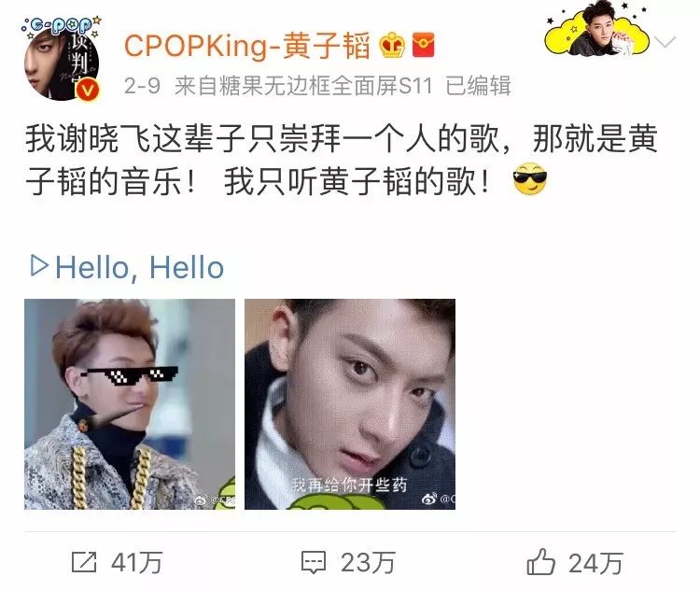This screenshot has width=700, height=591.
Task: Open CPOPKing-黄子韬 username link
Action: pos(247,46)
